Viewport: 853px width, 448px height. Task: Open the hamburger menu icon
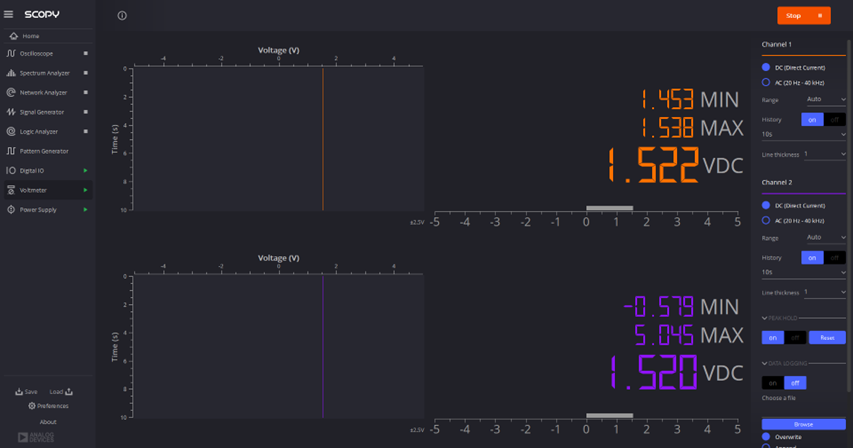[x=8, y=14]
